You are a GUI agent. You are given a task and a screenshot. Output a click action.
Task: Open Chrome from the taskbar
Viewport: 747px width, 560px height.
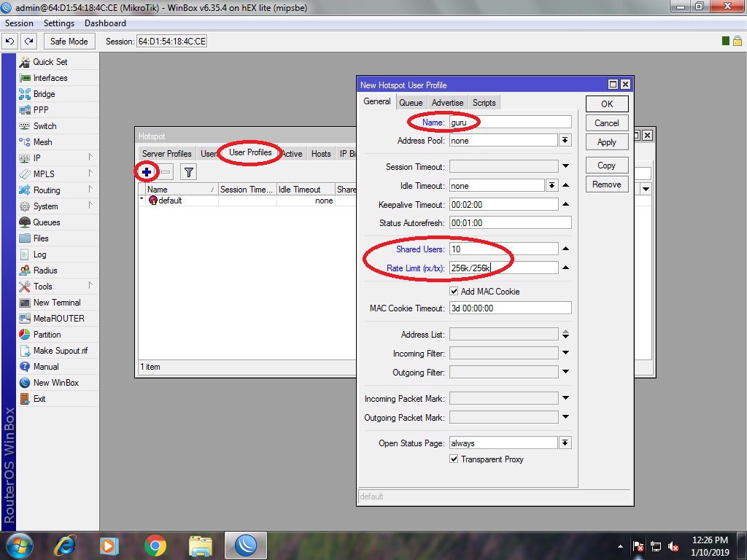(x=155, y=545)
